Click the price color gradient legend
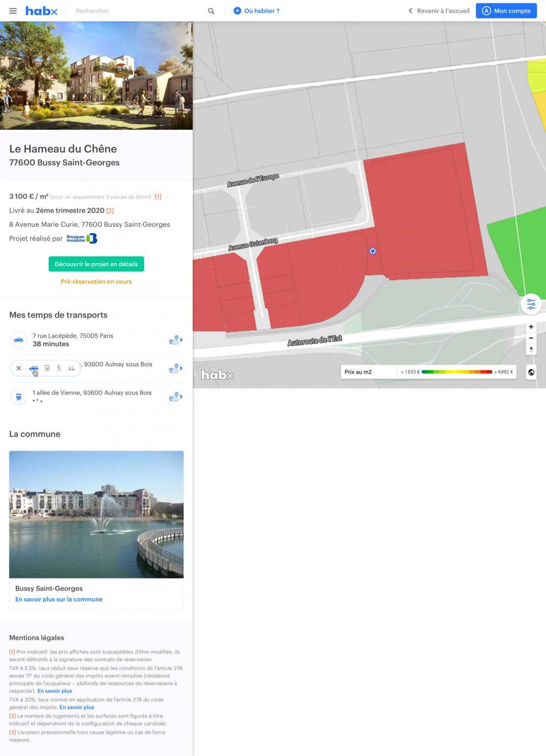The height and width of the screenshot is (756, 546). coord(456,372)
